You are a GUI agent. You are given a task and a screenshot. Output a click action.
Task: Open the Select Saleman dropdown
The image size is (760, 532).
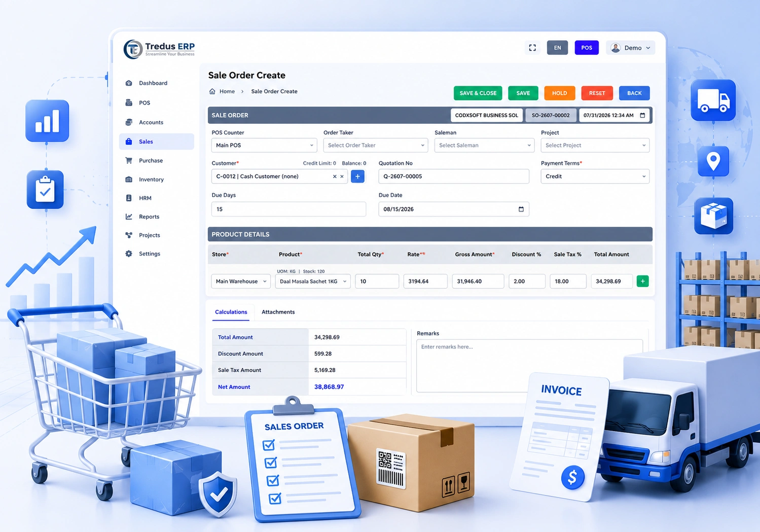[x=484, y=145]
